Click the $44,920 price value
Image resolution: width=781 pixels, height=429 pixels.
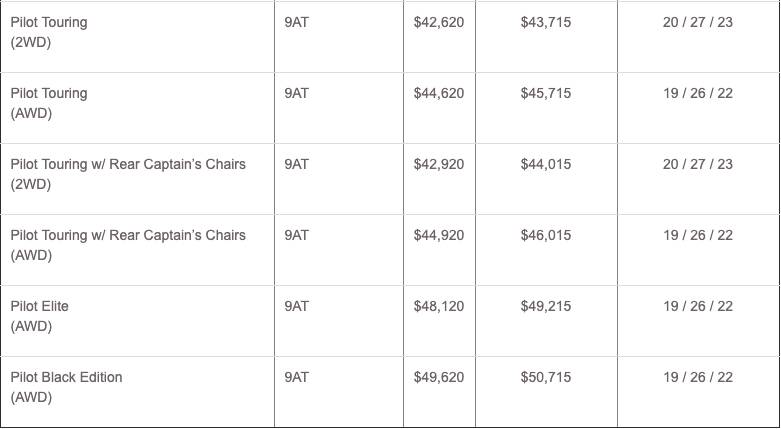click(x=439, y=235)
